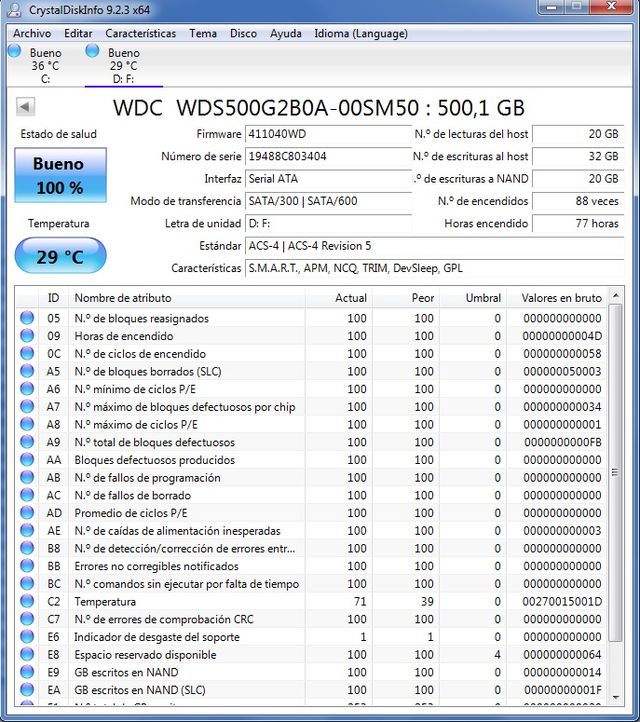The image size is (640, 722).
Task: Click status icon for EA GB escritos NAND (SLC)
Action: point(27,690)
